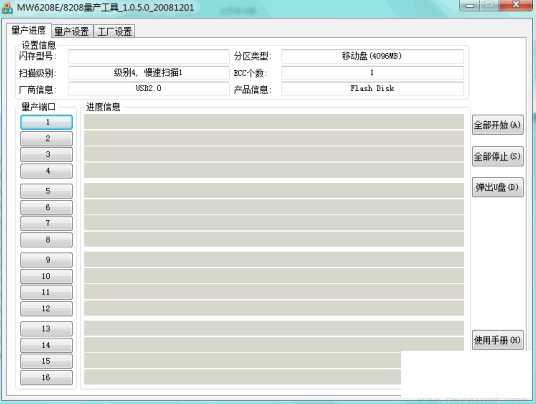Select production port 6 button
536x404 pixels.
click(x=46, y=207)
